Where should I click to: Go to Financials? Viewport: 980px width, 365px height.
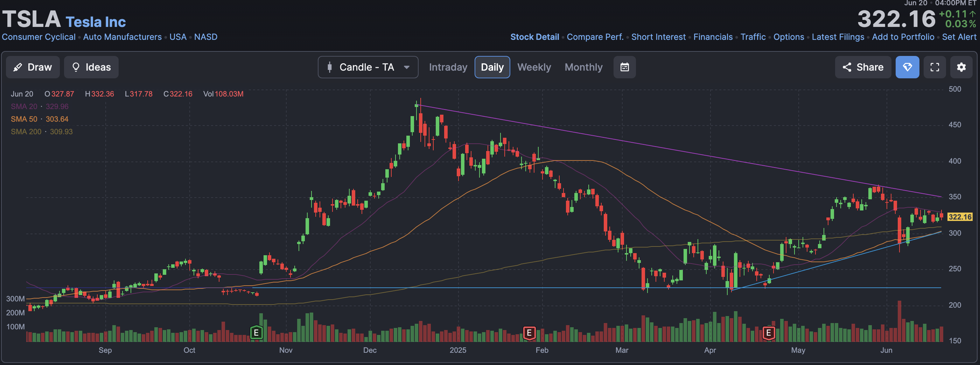click(x=713, y=37)
